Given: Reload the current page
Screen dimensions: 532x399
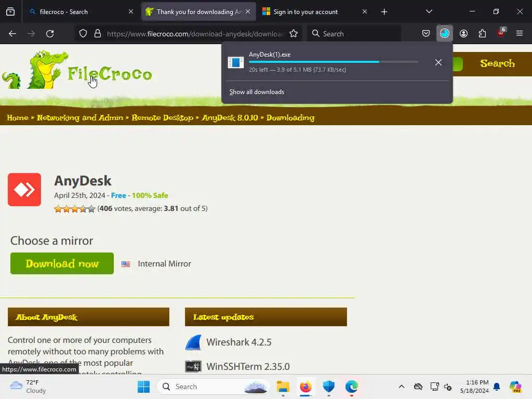Looking at the screenshot, I should (x=50, y=34).
